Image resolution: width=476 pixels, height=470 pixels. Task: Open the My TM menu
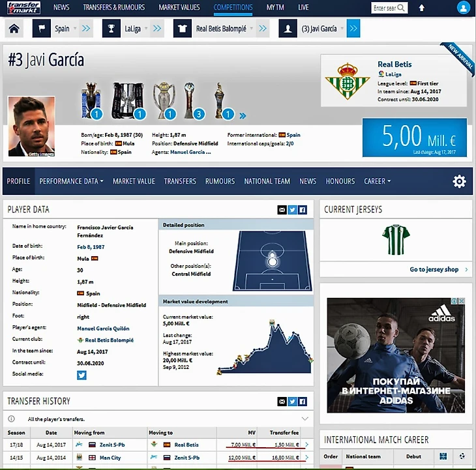[x=275, y=7]
